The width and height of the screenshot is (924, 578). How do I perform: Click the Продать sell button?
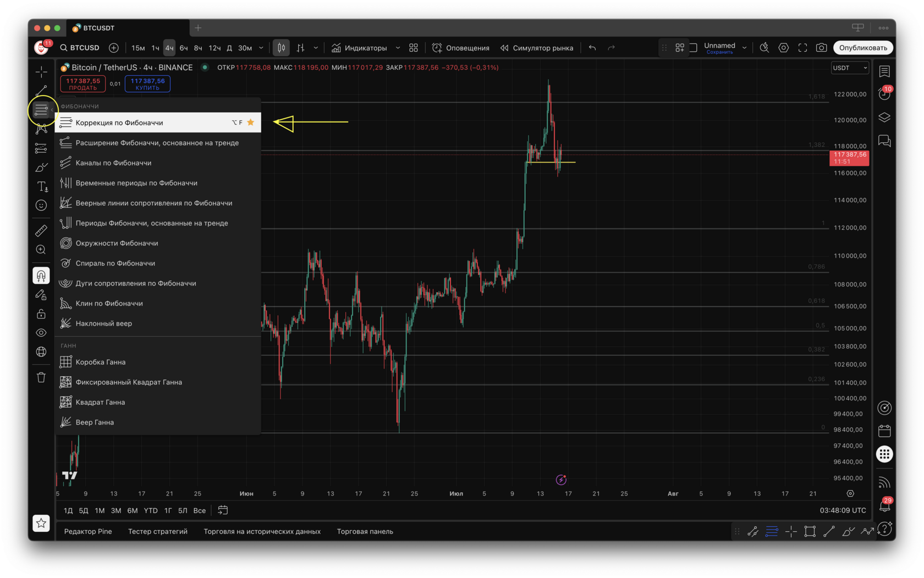pos(83,84)
